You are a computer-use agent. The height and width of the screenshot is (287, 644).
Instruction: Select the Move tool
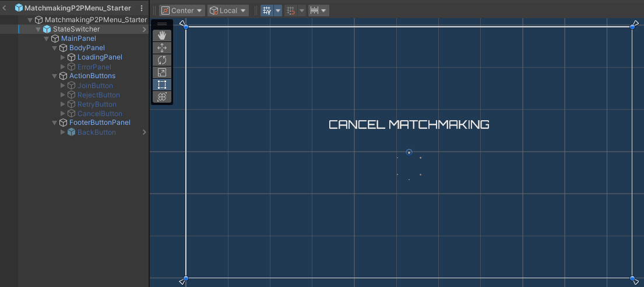click(162, 48)
